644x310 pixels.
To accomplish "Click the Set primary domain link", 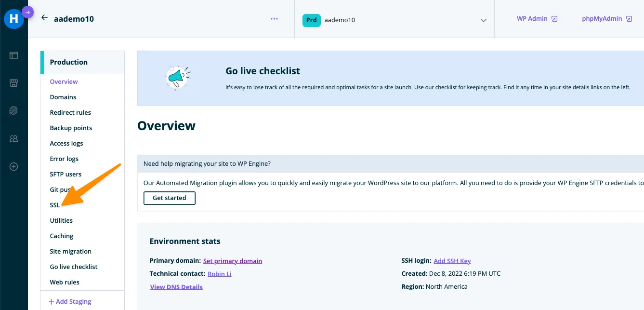I will click(x=233, y=261).
